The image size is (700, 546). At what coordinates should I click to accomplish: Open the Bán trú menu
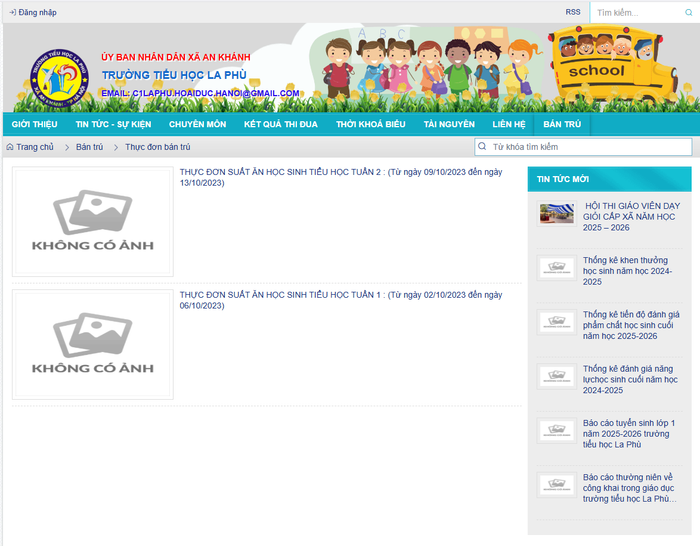pos(562,124)
